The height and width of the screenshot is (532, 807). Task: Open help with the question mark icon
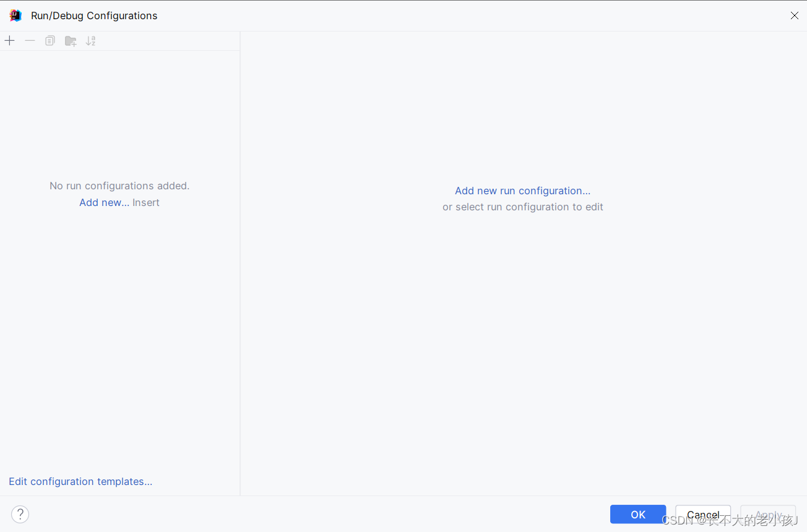20,514
